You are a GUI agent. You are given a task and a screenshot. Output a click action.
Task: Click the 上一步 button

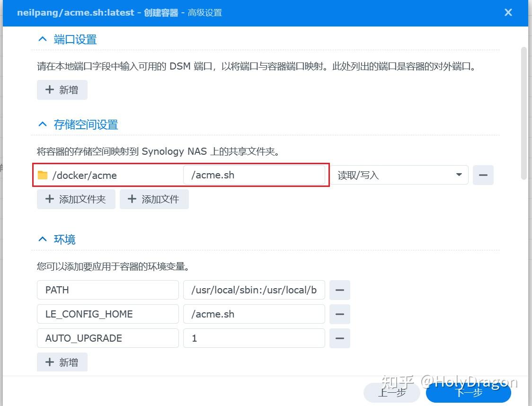391,392
